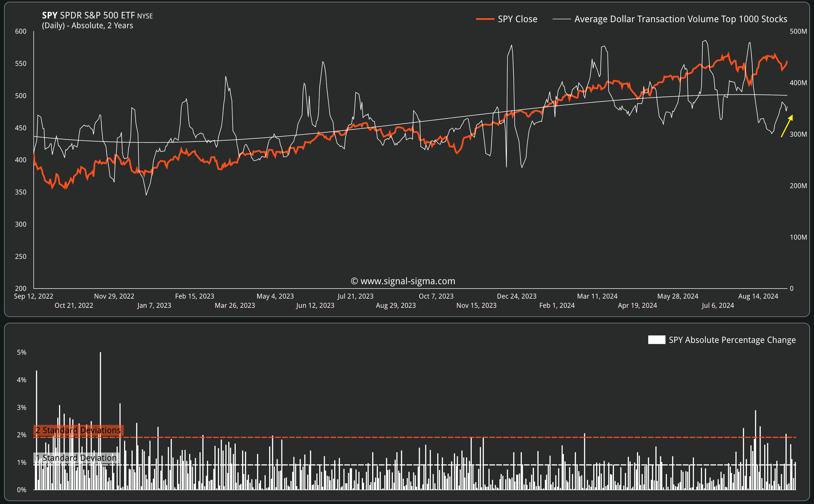Click thin white line swatch for Dollar Volume

point(562,19)
